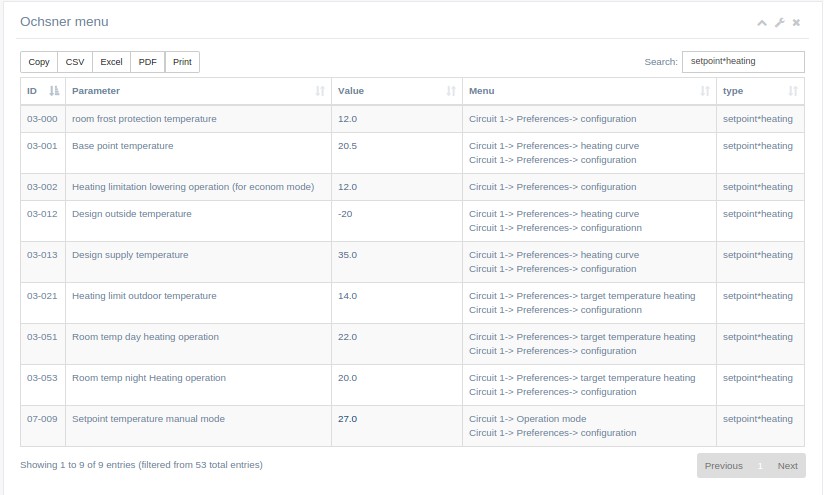Export table to Excel

pyautogui.click(x=111, y=62)
